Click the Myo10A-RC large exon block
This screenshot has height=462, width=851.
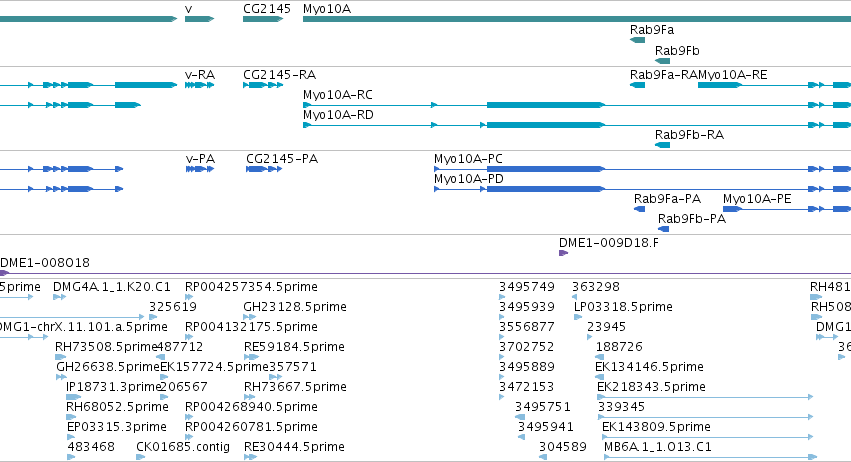[x=545, y=105]
